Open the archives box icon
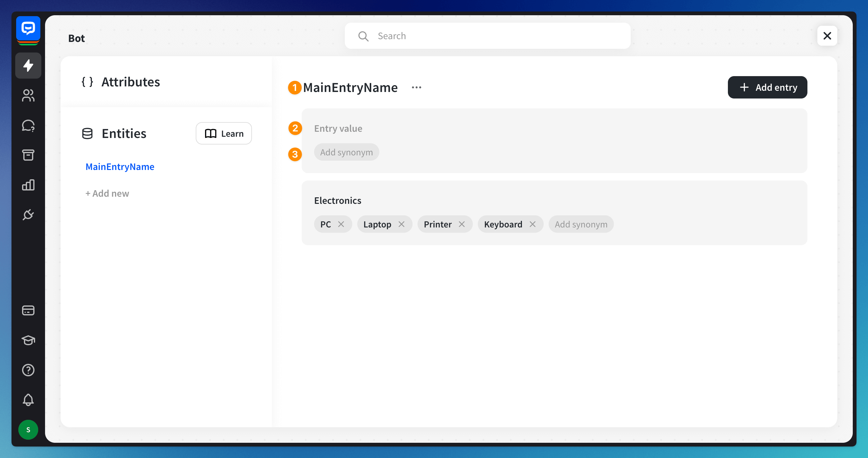The width and height of the screenshot is (868, 458). click(28, 155)
